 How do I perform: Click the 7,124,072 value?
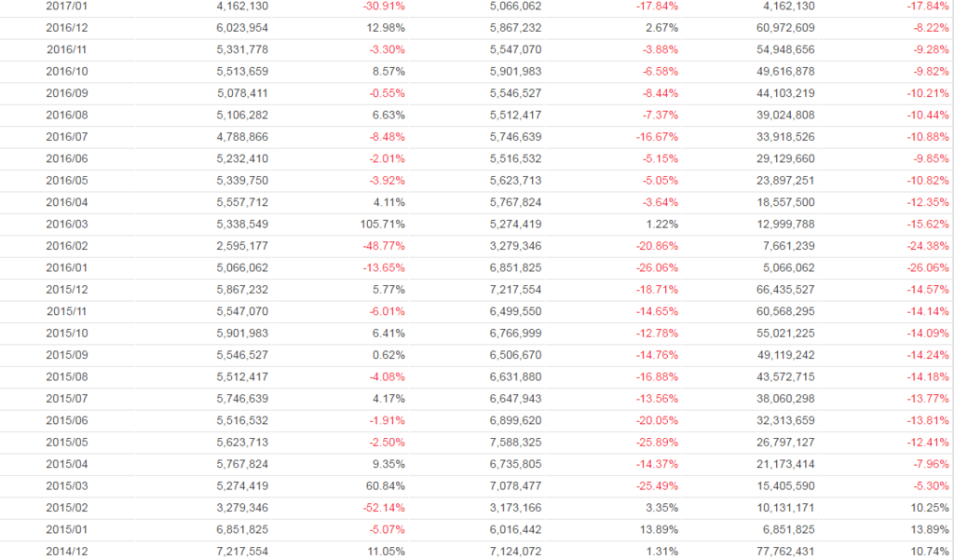click(x=515, y=552)
